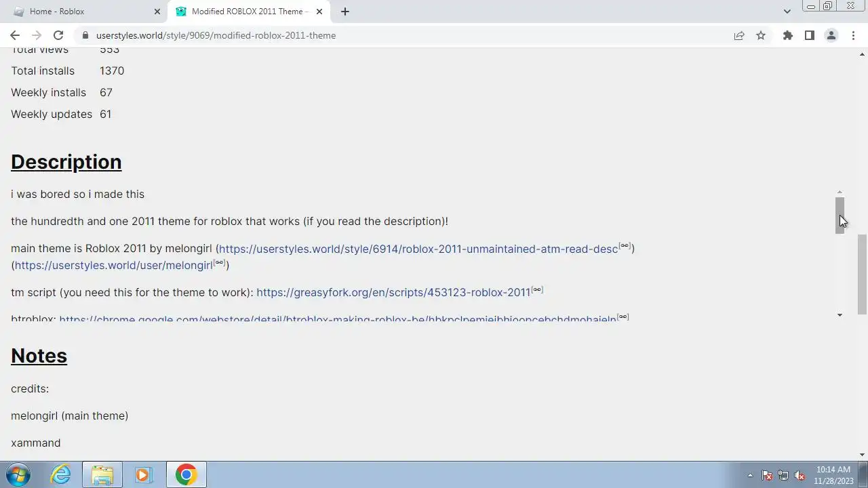Select the Total installs value 1370
Image resolution: width=868 pixels, height=488 pixels.
click(x=112, y=70)
